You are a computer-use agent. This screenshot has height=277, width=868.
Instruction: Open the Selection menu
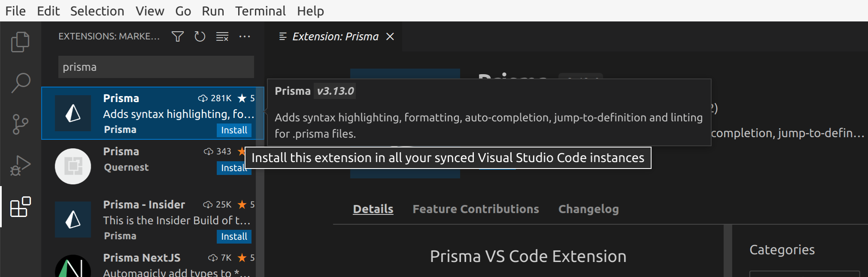click(97, 11)
